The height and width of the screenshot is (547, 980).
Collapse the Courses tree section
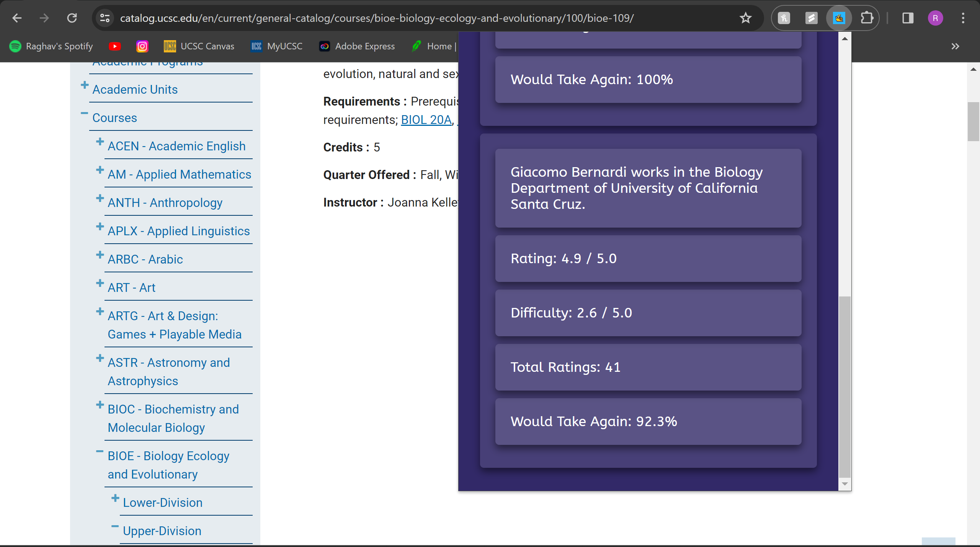85,113
